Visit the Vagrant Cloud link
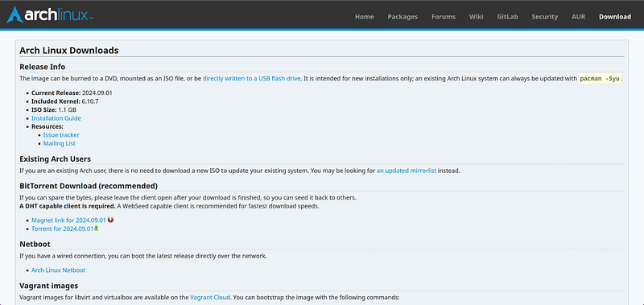 coord(210,297)
